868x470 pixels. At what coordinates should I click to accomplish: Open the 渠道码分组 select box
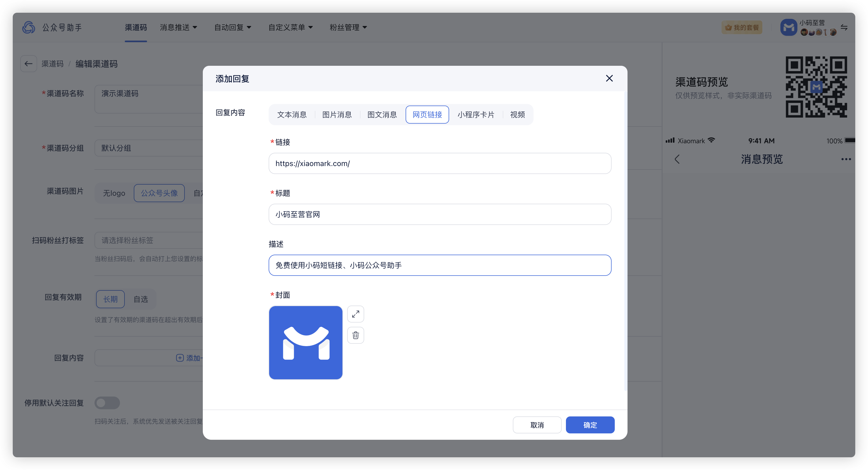[x=149, y=148]
